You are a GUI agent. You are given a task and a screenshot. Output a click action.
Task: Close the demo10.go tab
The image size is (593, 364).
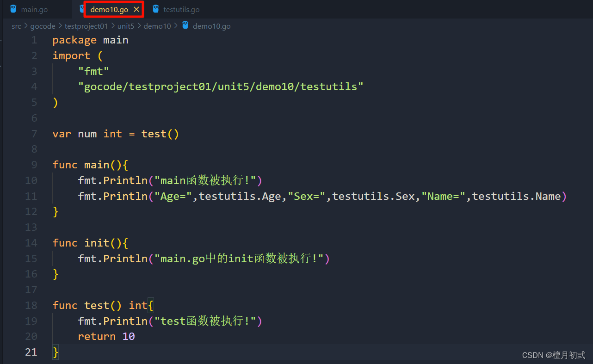point(136,9)
